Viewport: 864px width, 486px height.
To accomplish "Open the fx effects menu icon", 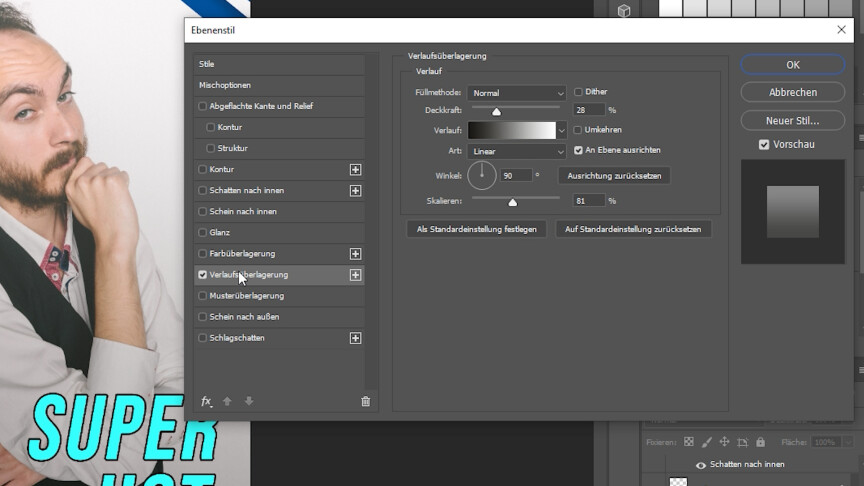I will point(206,401).
